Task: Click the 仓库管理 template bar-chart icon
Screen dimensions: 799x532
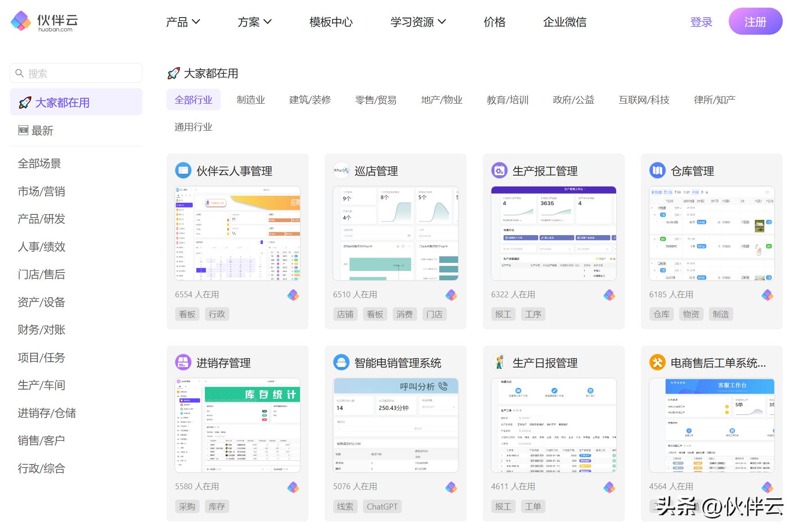Action: (x=657, y=170)
